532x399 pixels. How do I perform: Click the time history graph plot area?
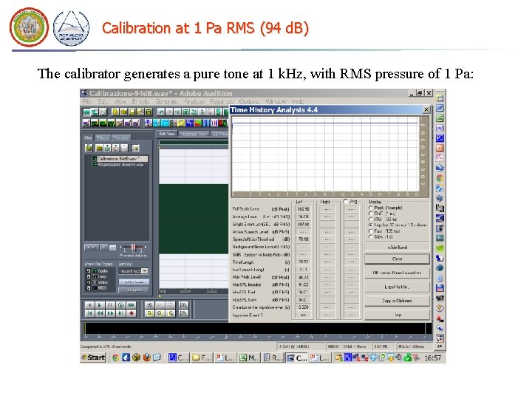click(x=326, y=154)
